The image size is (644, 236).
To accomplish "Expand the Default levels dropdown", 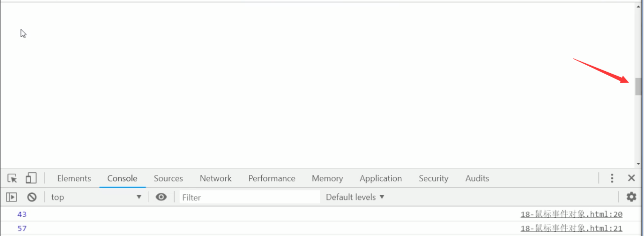I will (355, 197).
